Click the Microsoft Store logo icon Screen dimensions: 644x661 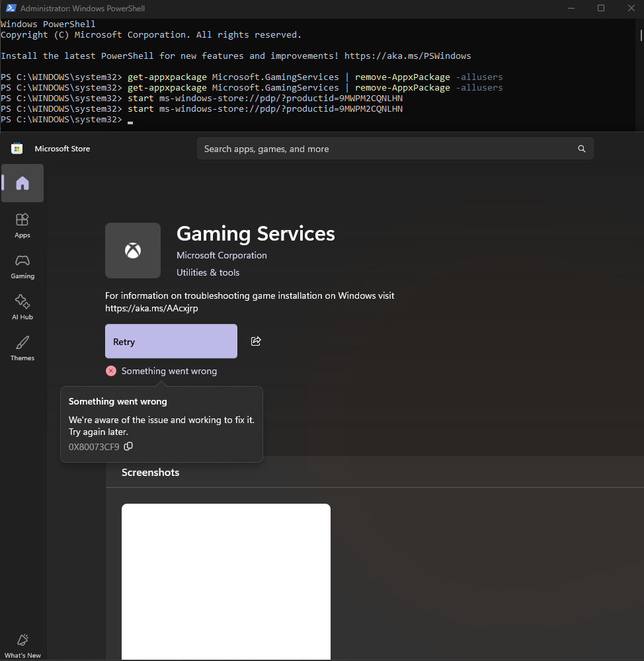pyautogui.click(x=17, y=148)
